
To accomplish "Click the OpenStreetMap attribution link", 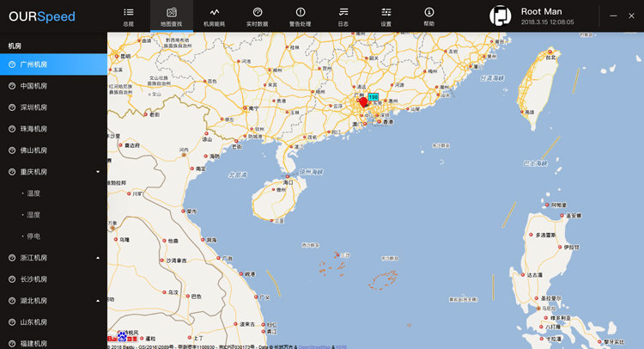I will tap(315, 346).
